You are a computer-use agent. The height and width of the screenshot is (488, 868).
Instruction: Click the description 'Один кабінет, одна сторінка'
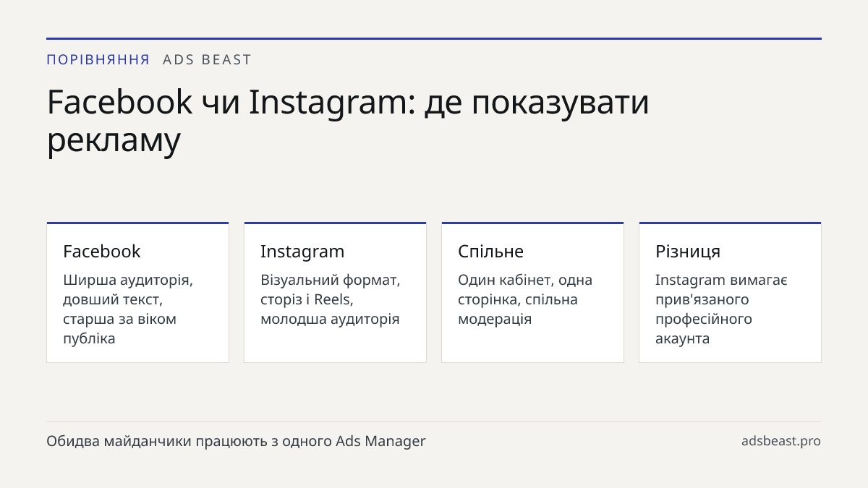(525, 299)
